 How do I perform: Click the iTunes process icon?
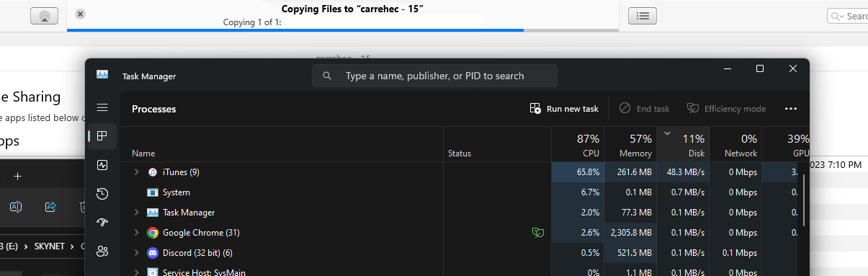[x=153, y=172]
